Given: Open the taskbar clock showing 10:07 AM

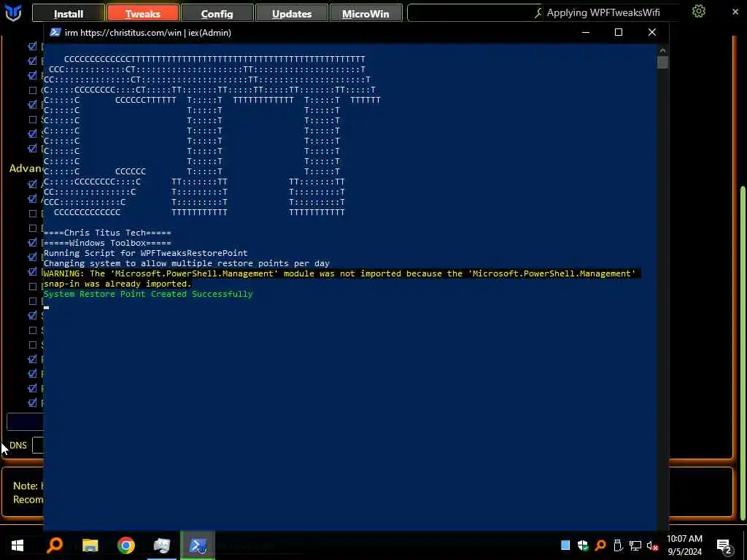Looking at the screenshot, I should 684,545.
